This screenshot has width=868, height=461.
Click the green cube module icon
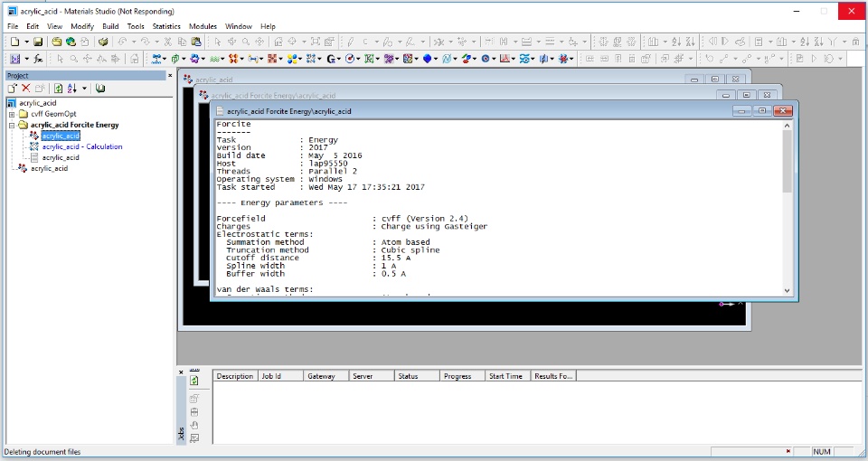(175, 59)
